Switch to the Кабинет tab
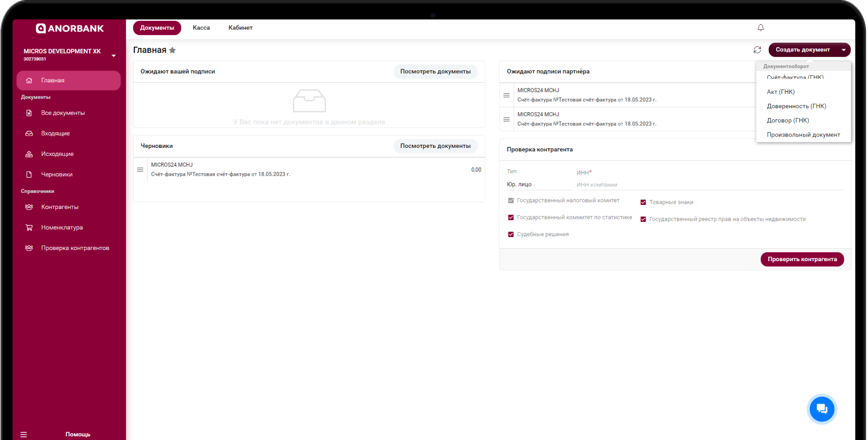868x440 pixels. [240, 28]
